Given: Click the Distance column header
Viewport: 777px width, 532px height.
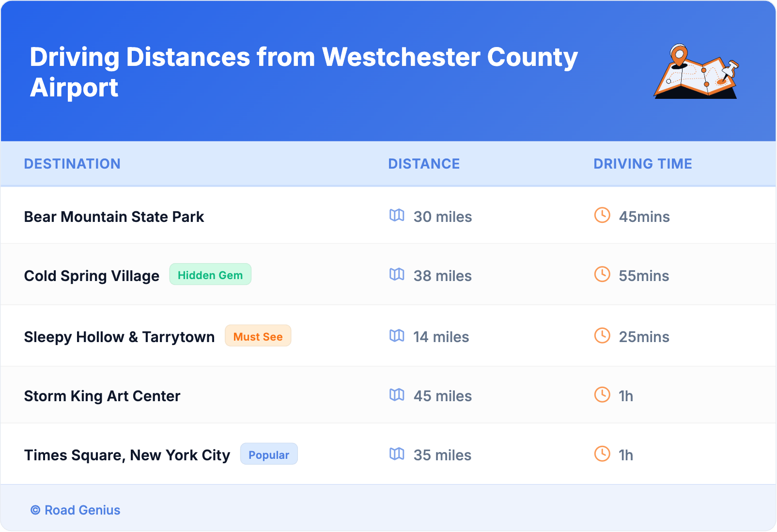Looking at the screenshot, I should (424, 164).
